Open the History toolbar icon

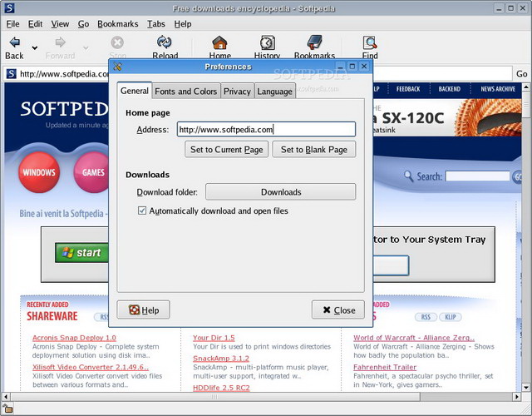click(267, 42)
